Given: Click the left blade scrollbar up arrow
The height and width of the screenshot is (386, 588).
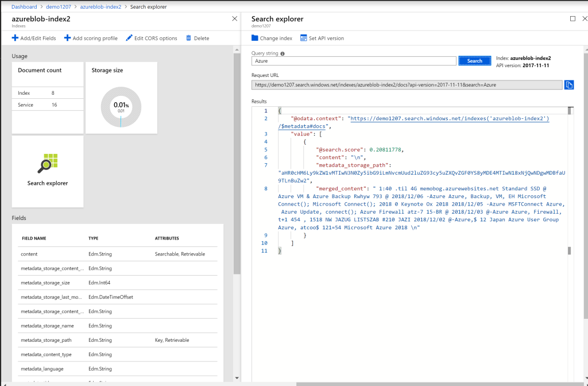Looking at the screenshot, I should click(237, 50).
